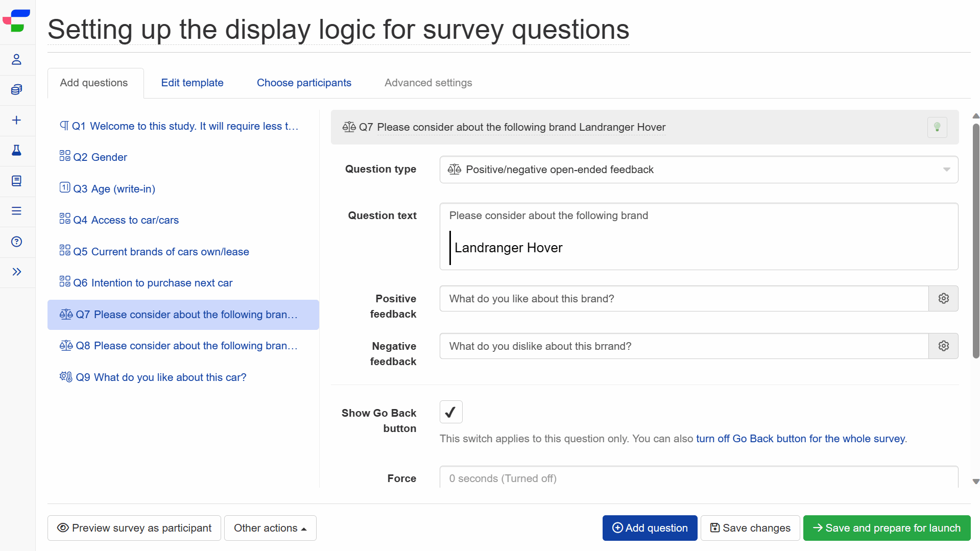980x551 pixels.
Task: Open settings gear for Positive feedback
Action: (x=943, y=298)
